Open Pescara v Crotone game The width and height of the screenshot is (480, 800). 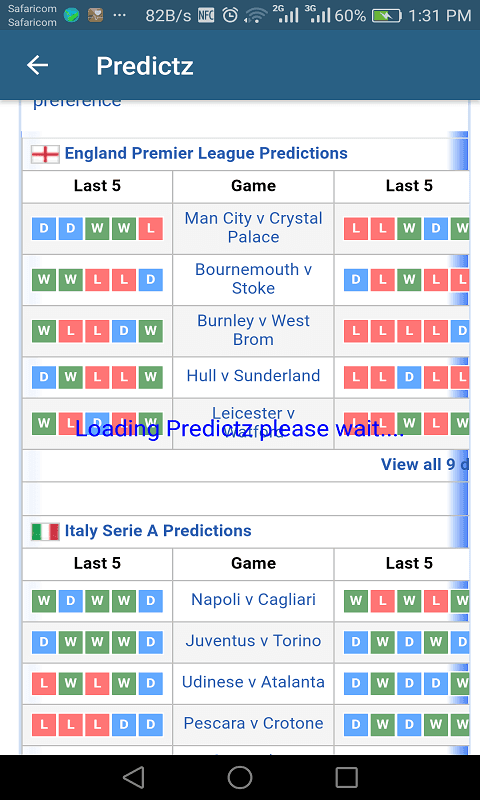254,723
